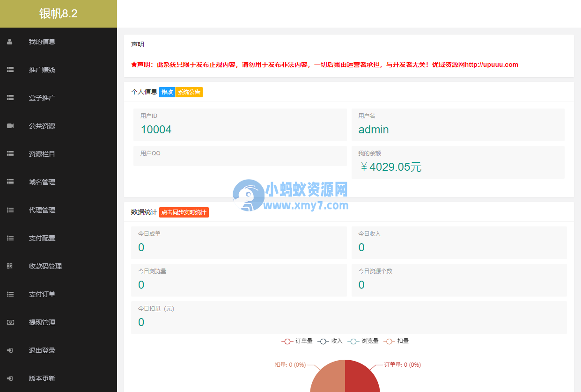Screen dimensions: 581x392
Task: Click the user icon beside 我的信息
Action: pyautogui.click(x=10, y=42)
